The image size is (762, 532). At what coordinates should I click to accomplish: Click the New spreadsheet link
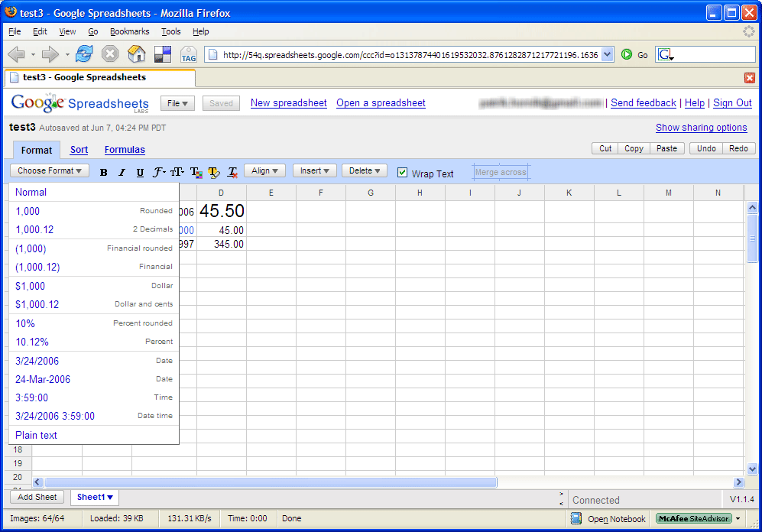289,103
